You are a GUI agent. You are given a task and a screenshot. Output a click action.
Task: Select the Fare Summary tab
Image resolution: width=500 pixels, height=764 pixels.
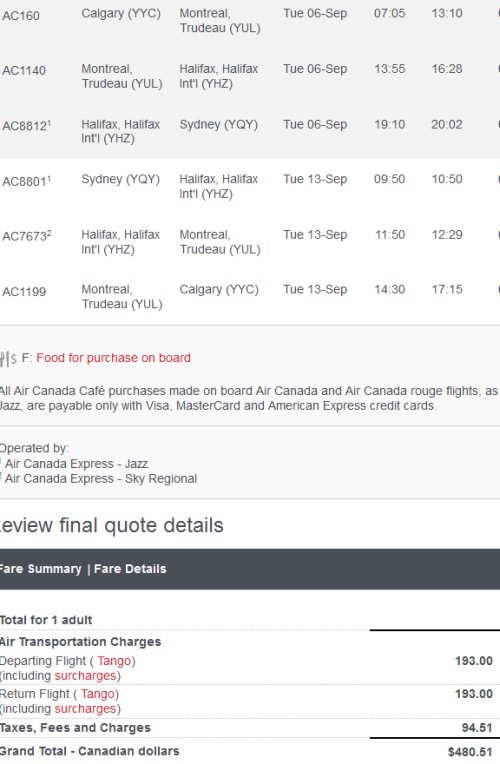click(40, 569)
